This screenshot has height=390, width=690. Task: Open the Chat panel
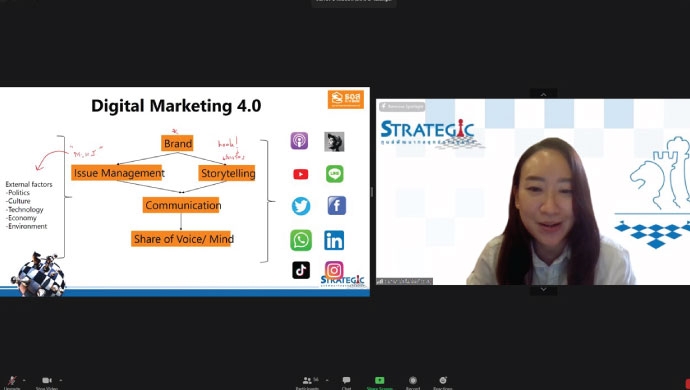click(346, 381)
